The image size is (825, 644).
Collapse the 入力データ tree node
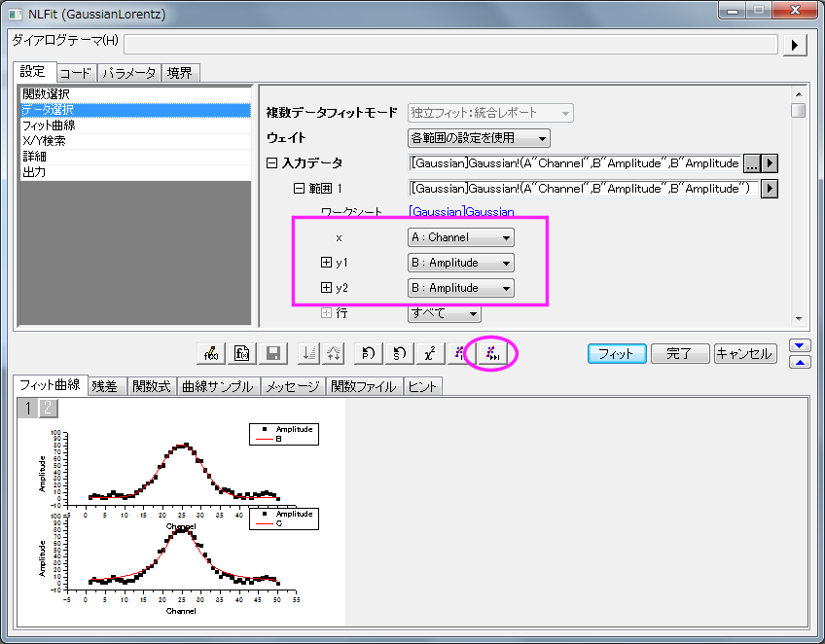click(x=272, y=163)
